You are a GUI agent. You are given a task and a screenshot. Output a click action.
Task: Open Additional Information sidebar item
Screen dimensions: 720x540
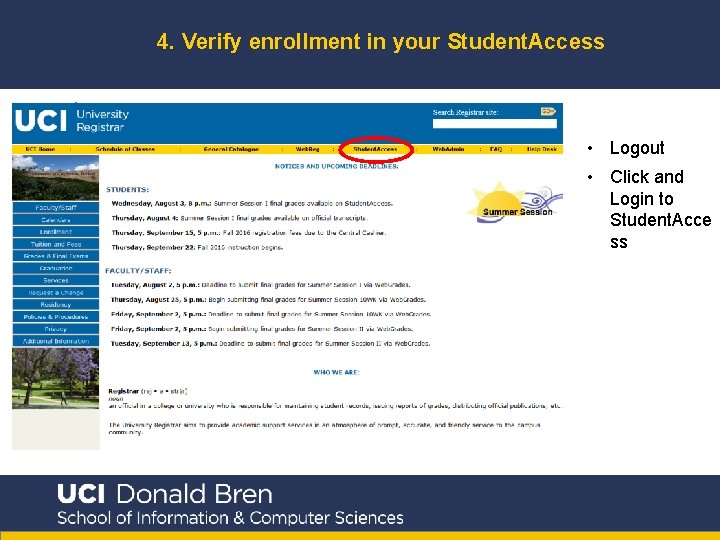(x=56, y=341)
